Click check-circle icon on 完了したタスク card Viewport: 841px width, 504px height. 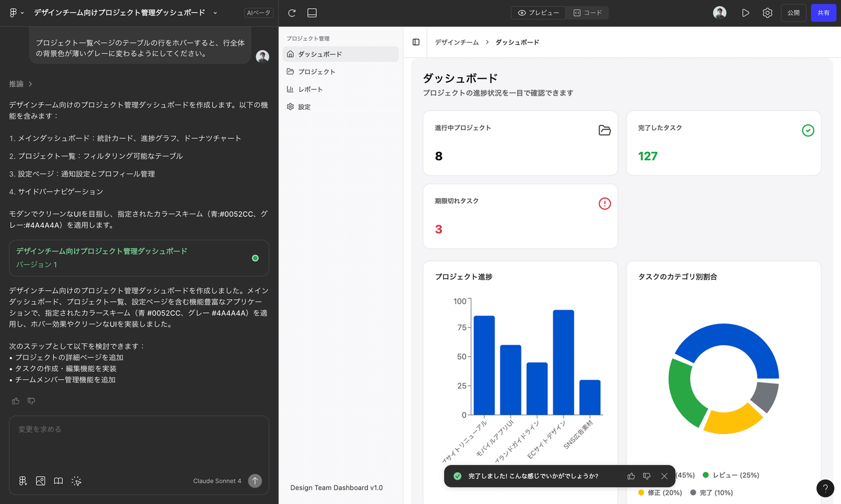coord(808,130)
